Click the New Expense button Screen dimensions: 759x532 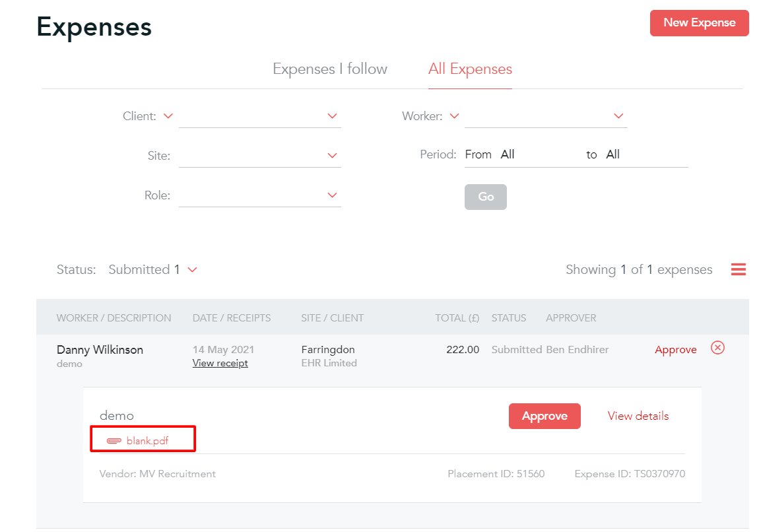tap(699, 22)
